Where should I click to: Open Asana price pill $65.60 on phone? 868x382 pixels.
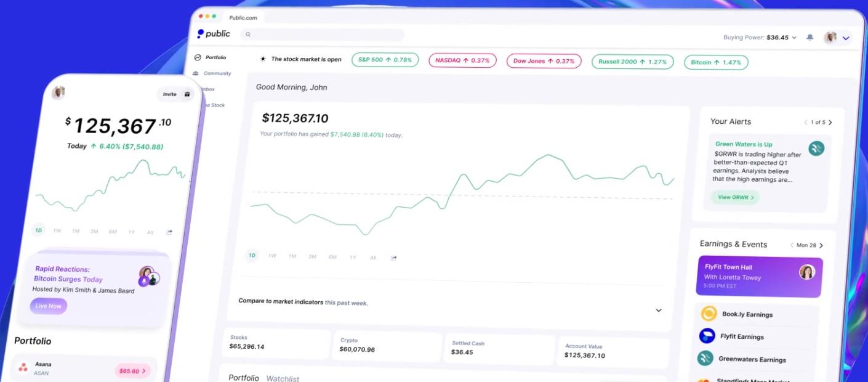click(133, 371)
